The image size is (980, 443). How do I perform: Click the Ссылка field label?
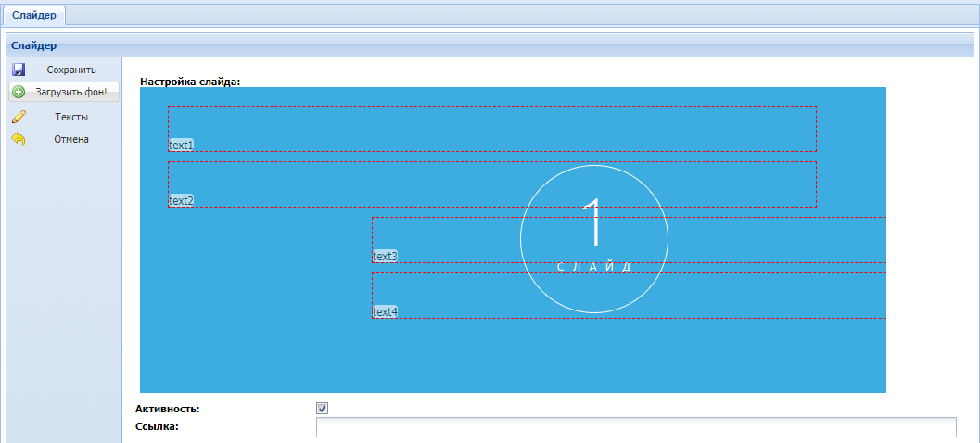click(157, 426)
